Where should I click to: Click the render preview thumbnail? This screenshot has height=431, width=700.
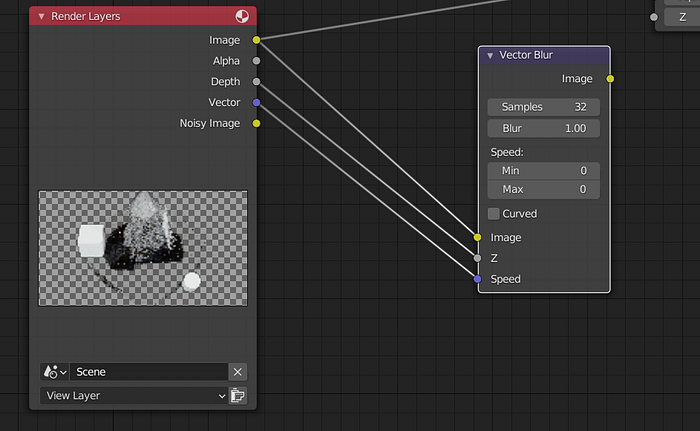[x=143, y=248]
